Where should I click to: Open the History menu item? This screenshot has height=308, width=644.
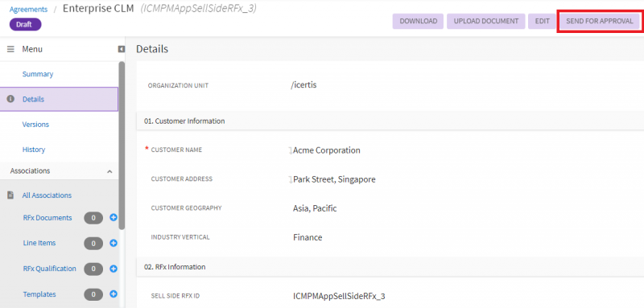tap(34, 150)
